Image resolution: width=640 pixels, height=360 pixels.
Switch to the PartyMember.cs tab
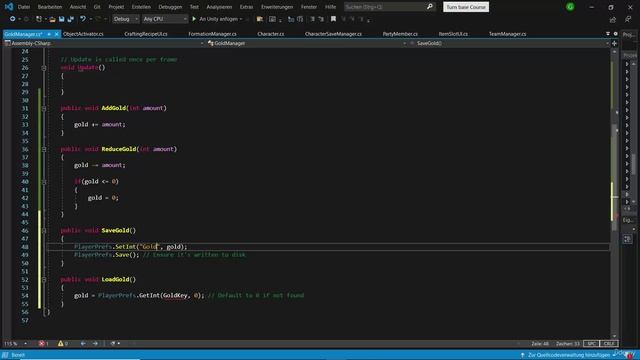[400, 34]
